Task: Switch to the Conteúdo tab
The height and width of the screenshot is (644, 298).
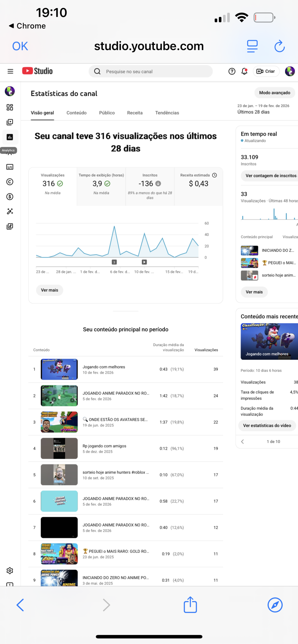Action: tap(76, 113)
